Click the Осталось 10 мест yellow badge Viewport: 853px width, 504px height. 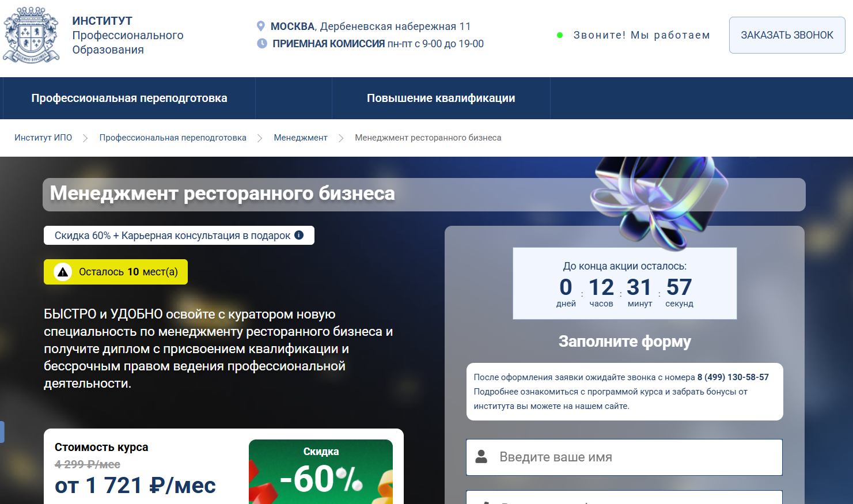click(116, 272)
